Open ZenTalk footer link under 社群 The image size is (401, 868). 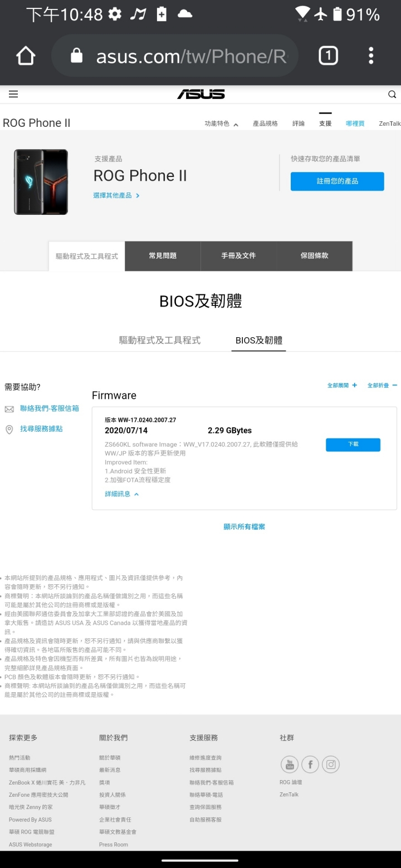pyautogui.click(x=289, y=795)
